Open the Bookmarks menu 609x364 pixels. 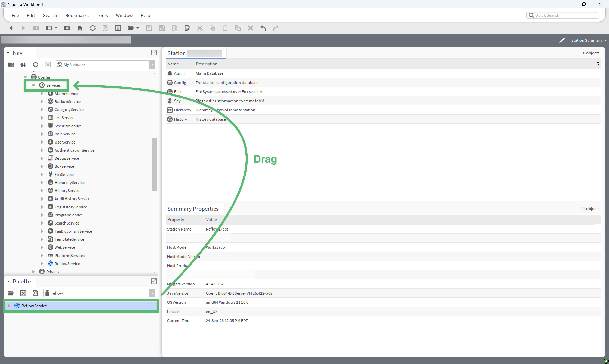[x=77, y=15]
